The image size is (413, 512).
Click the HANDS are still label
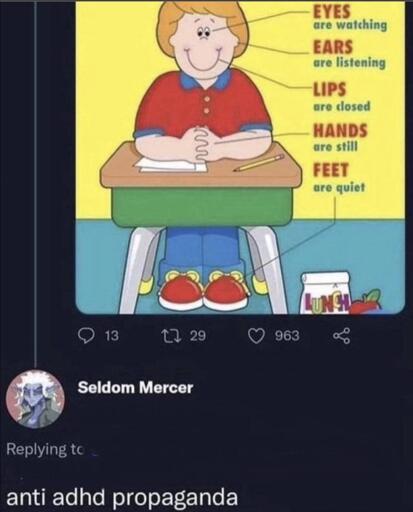(x=340, y=137)
